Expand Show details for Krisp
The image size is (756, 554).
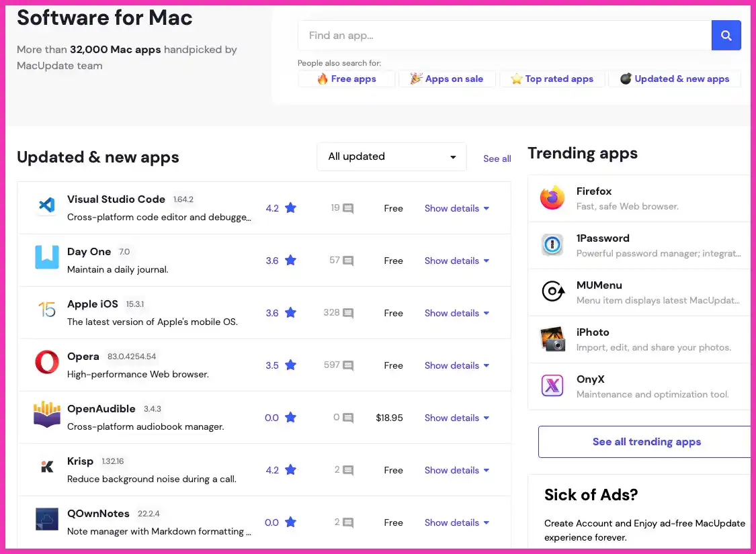(x=456, y=470)
